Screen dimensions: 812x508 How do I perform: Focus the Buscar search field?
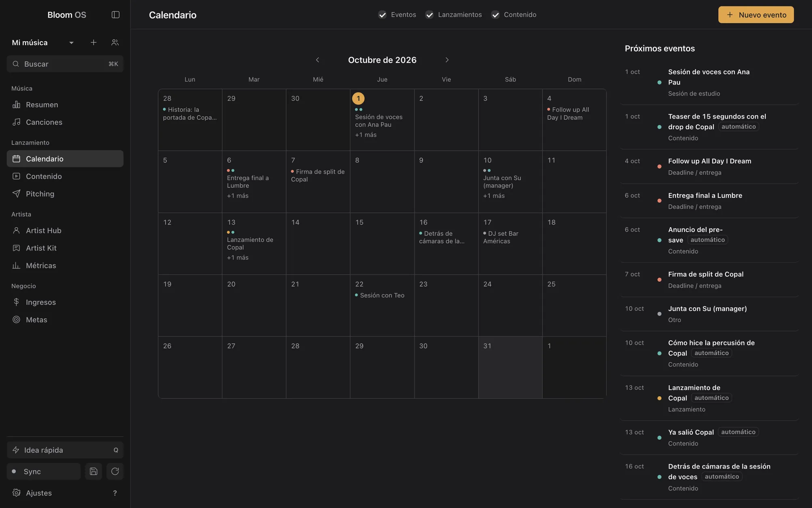click(x=65, y=64)
